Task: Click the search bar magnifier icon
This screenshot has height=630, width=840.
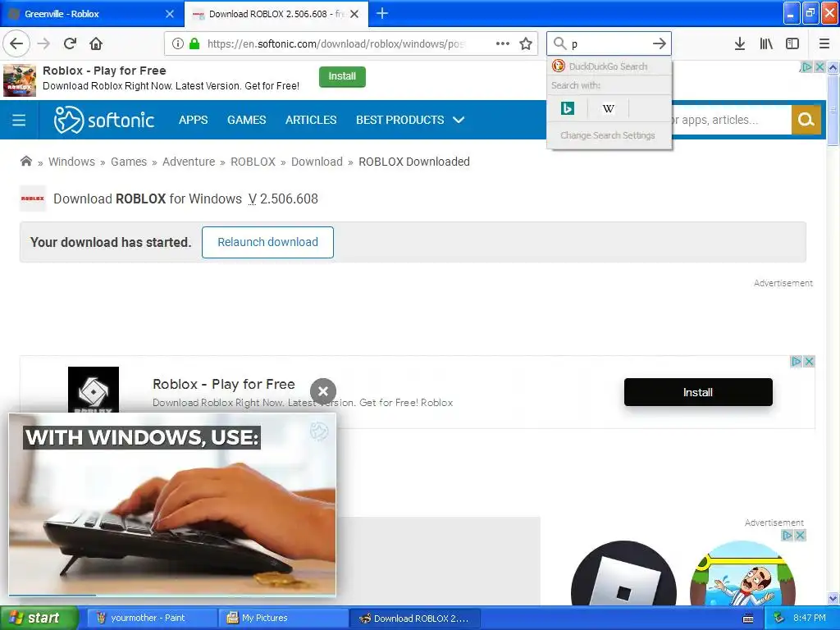Action: pyautogui.click(x=559, y=43)
